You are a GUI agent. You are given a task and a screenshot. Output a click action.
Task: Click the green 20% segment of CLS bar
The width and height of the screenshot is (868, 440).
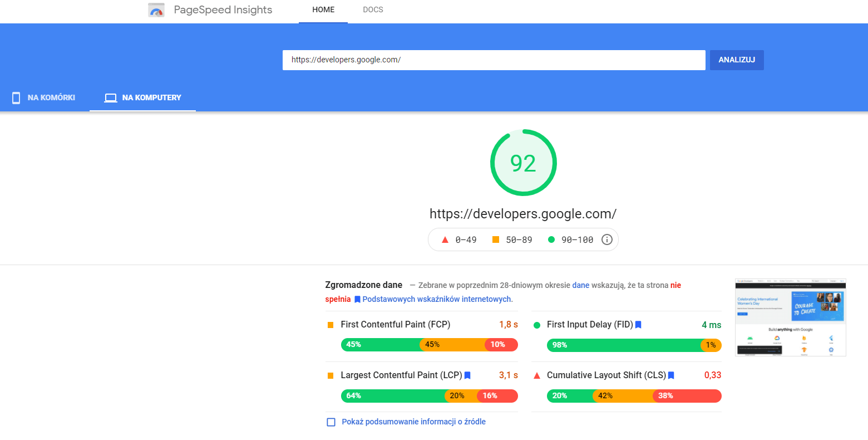[570, 396]
